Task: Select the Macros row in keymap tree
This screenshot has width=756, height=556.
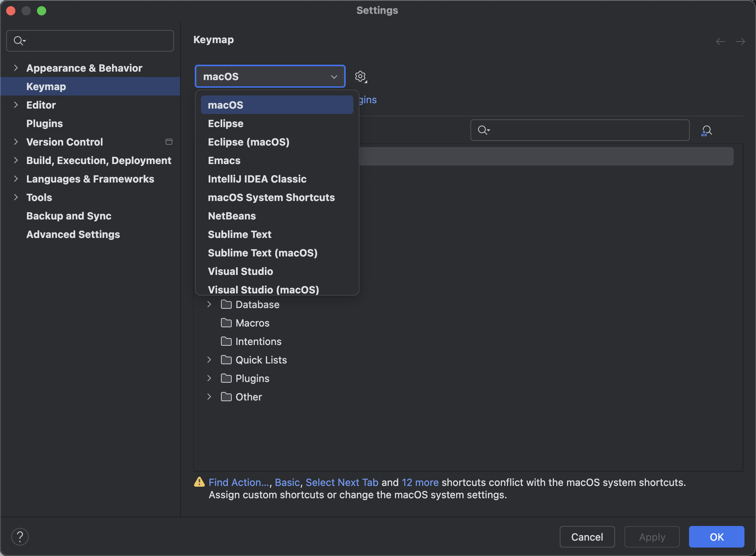Action: coord(468,323)
